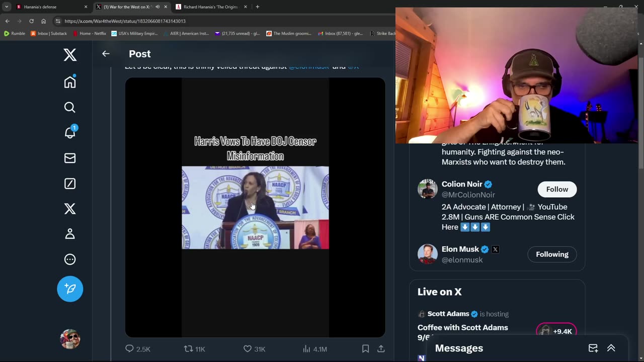Play the Harris NAACP video
The width and height of the screenshot is (644, 362).
255,207
